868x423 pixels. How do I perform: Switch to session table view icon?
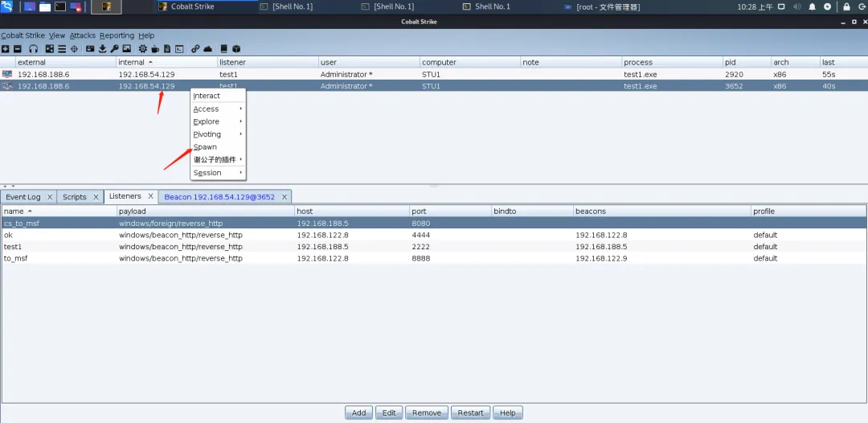[62, 49]
